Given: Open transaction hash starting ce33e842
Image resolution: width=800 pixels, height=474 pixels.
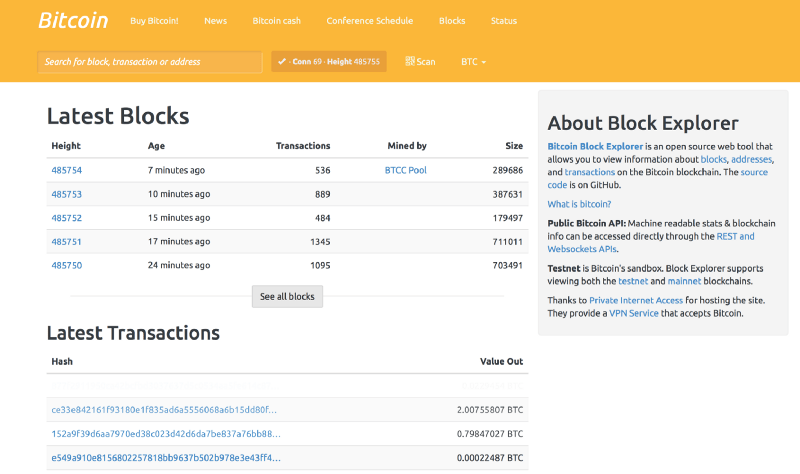Looking at the screenshot, I should (x=164, y=410).
